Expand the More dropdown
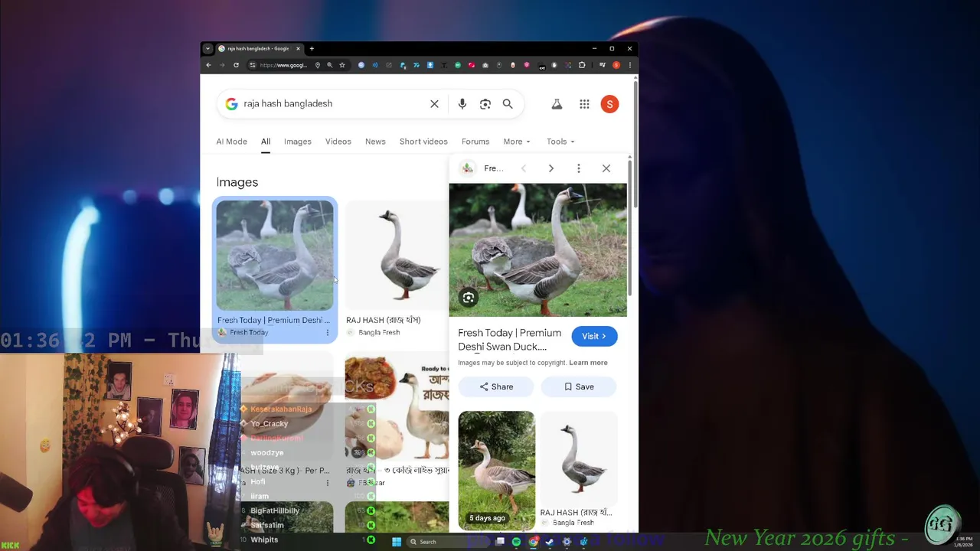 (x=516, y=142)
